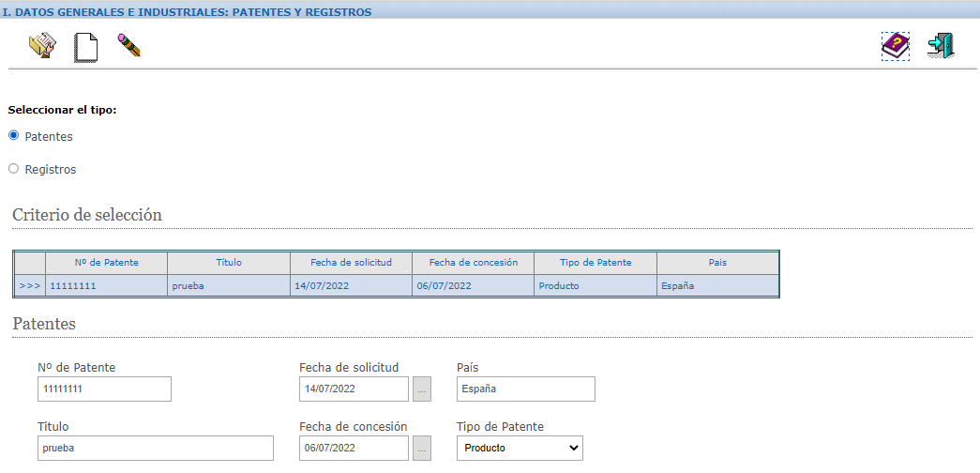980x473 pixels.
Task: Click the exit door icon
Action: pyautogui.click(x=940, y=46)
